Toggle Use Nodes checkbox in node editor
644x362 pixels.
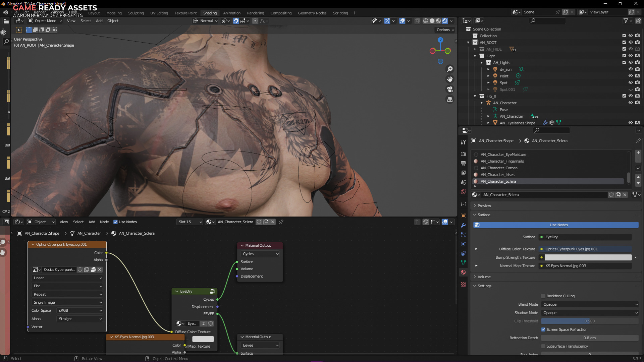click(x=115, y=222)
